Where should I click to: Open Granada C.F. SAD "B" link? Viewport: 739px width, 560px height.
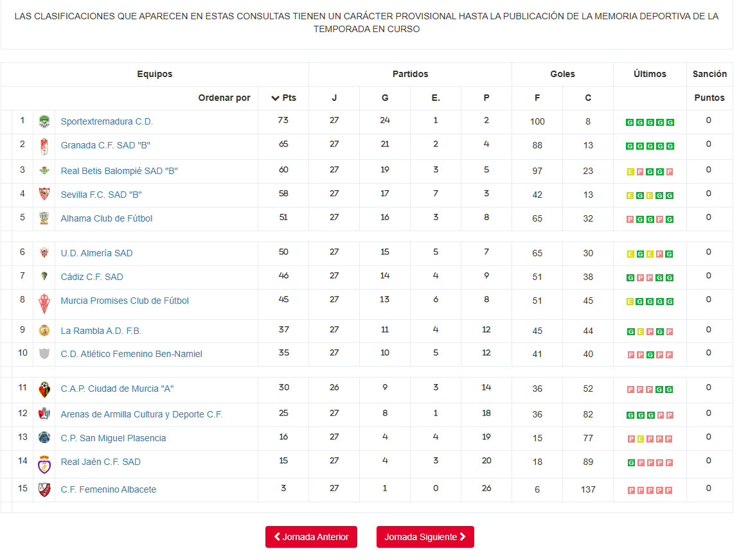coord(105,145)
